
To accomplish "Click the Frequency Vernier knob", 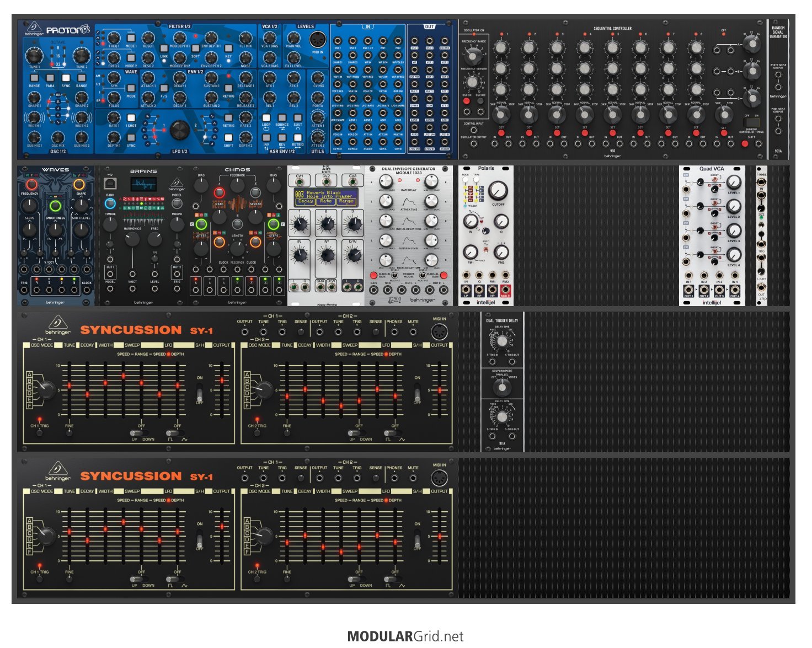I will click(x=472, y=82).
